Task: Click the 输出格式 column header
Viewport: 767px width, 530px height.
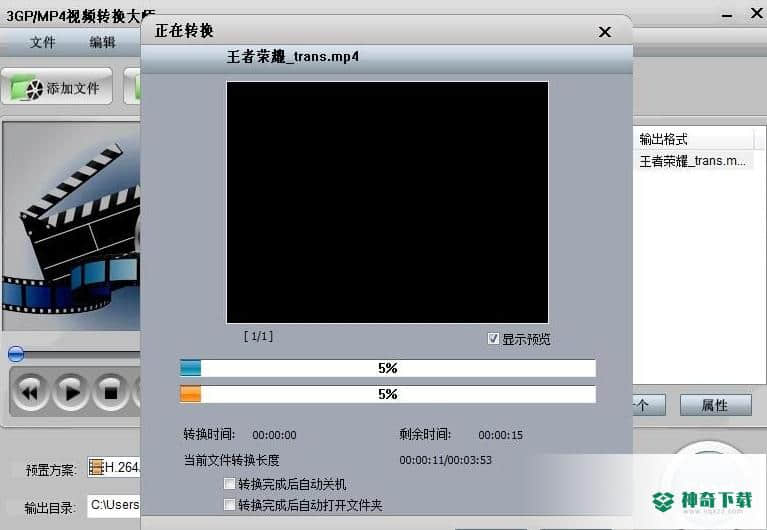Action: click(693, 139)
